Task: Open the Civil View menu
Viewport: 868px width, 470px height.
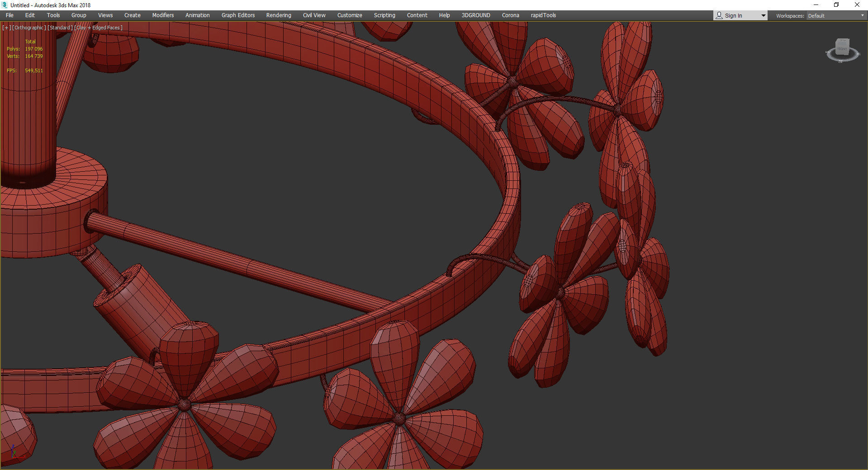Action: 314,15
